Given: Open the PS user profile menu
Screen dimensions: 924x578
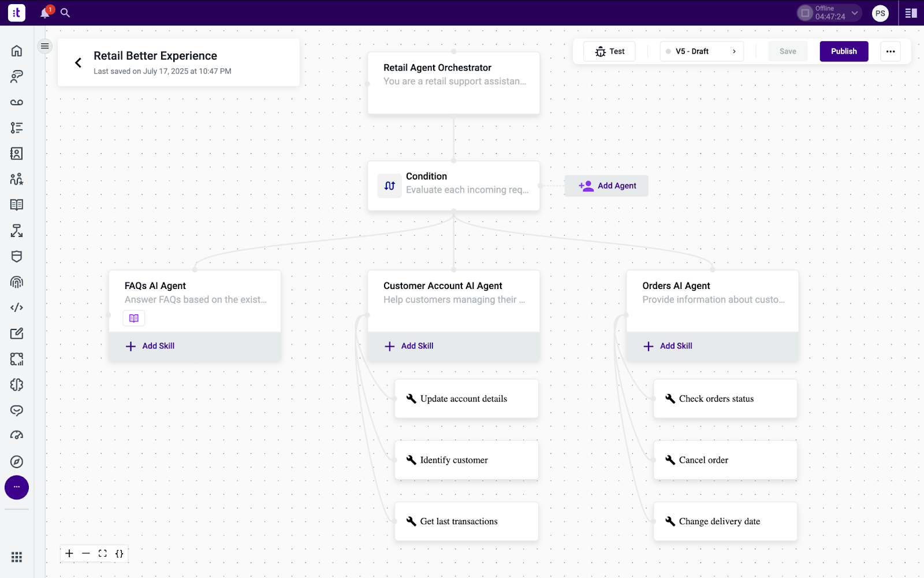Looking at the screenshot, I should click(880, 13).
